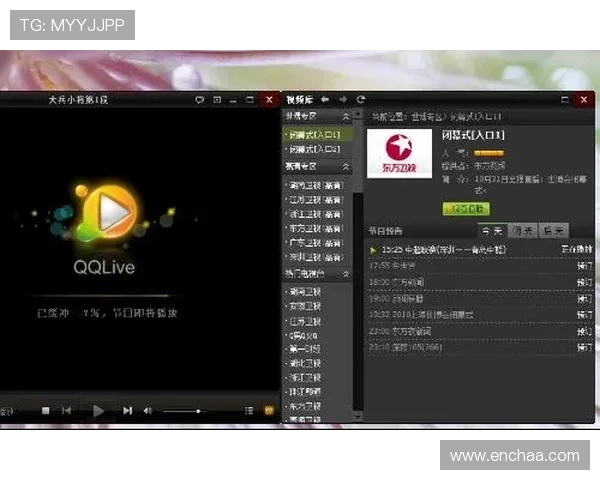Skip to next item in player controls
The height and width of the screenshot is (480, 600).
[127, 411]
